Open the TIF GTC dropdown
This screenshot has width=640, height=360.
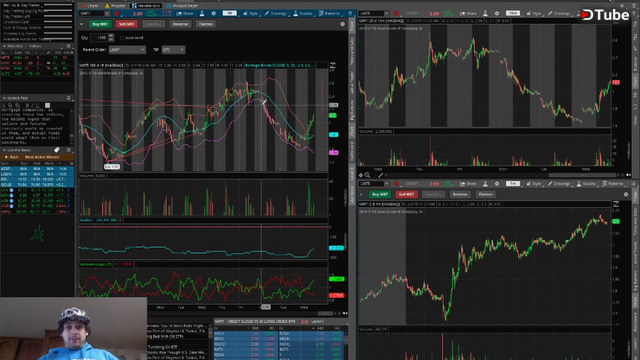point(173,50)
